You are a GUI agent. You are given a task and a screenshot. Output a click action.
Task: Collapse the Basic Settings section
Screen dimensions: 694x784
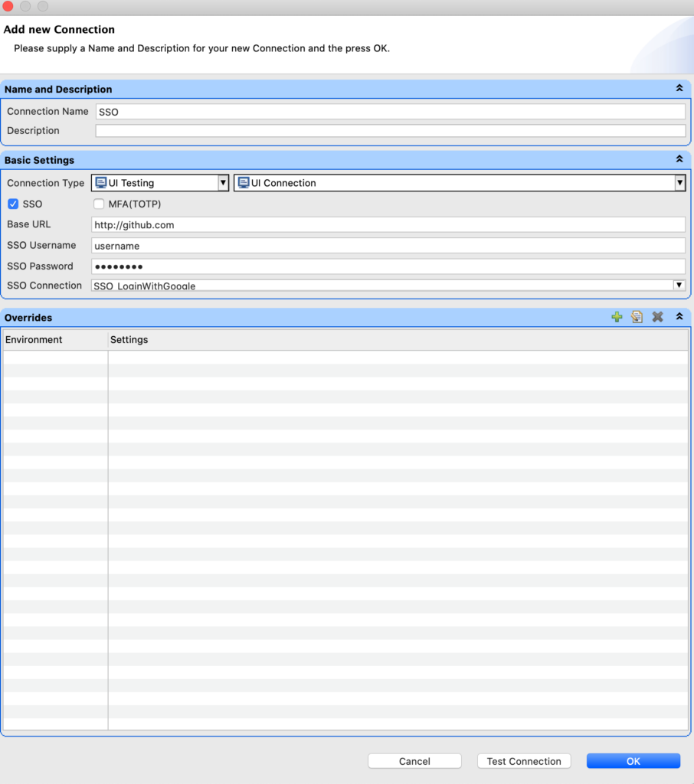pyautogui.click(x=679, y=159)
